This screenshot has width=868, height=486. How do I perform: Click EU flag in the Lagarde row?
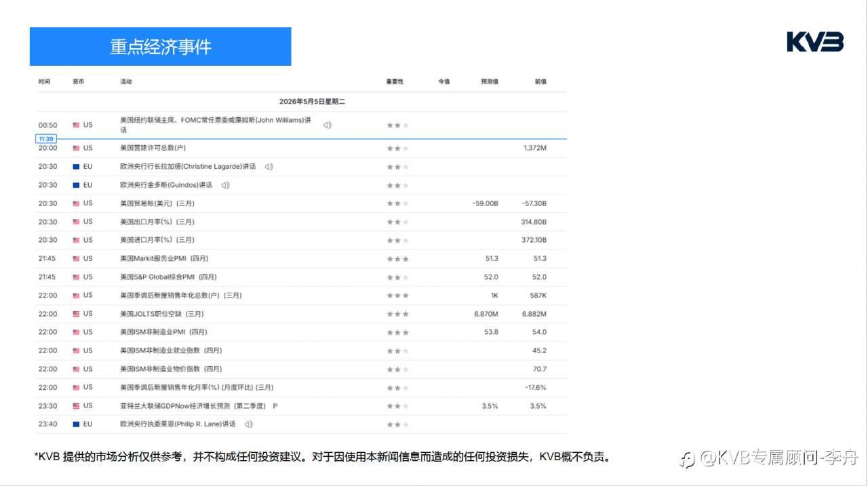coord(77,166)
